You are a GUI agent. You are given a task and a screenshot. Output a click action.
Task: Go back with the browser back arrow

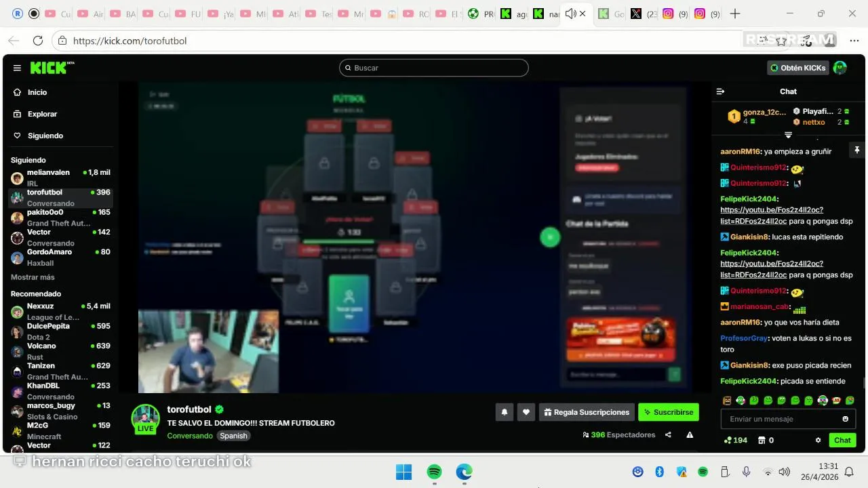pyautogui.click(x=14, y=41)
